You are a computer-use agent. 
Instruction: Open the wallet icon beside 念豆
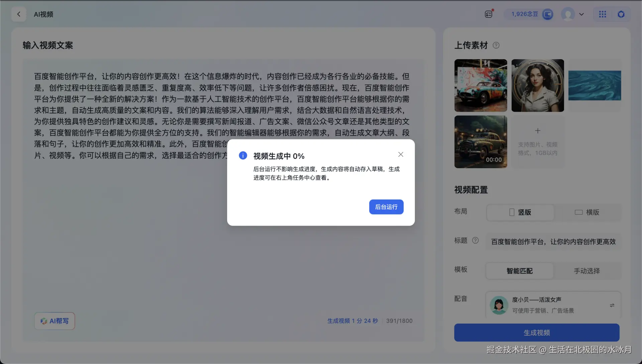[547, 14]
